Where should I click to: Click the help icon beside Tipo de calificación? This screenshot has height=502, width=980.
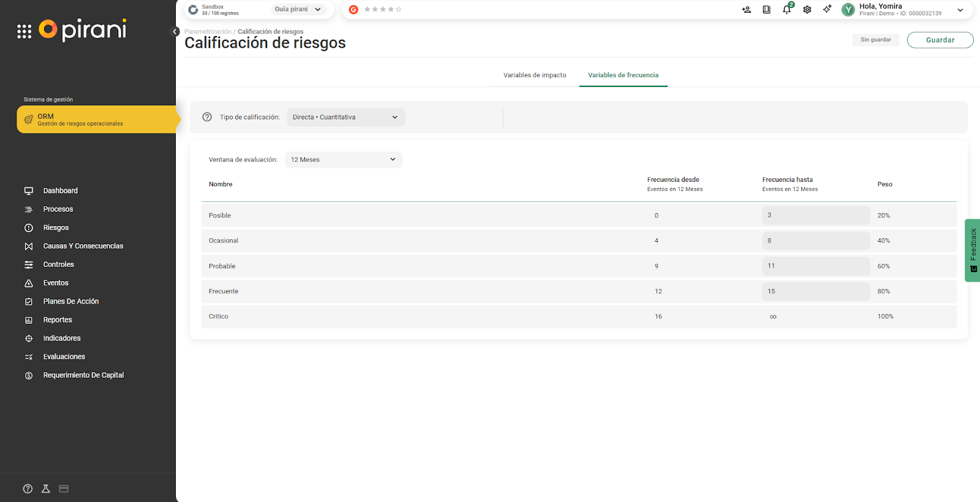(x=207, y=117)
